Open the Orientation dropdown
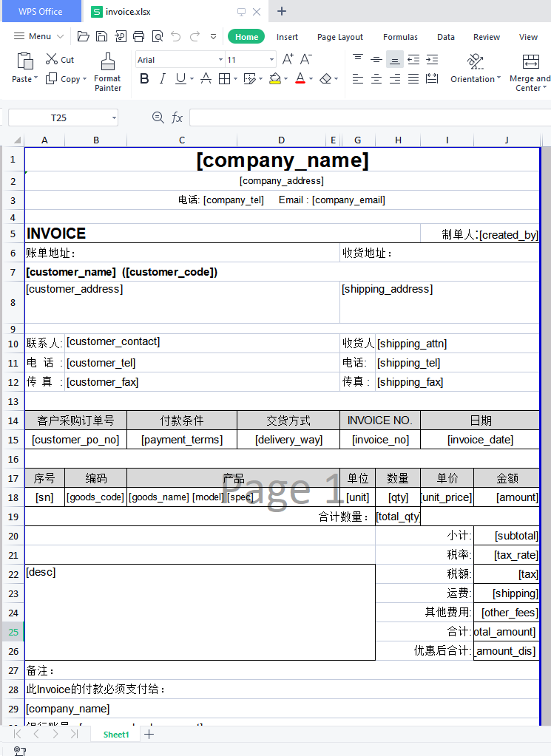Image resolution: width=551 pixels, height=756 pixels. pyautogui.click(x=476, y=69)
